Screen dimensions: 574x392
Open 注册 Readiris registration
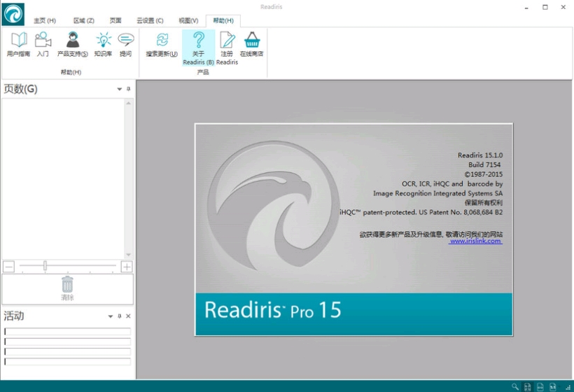point(227,48)
